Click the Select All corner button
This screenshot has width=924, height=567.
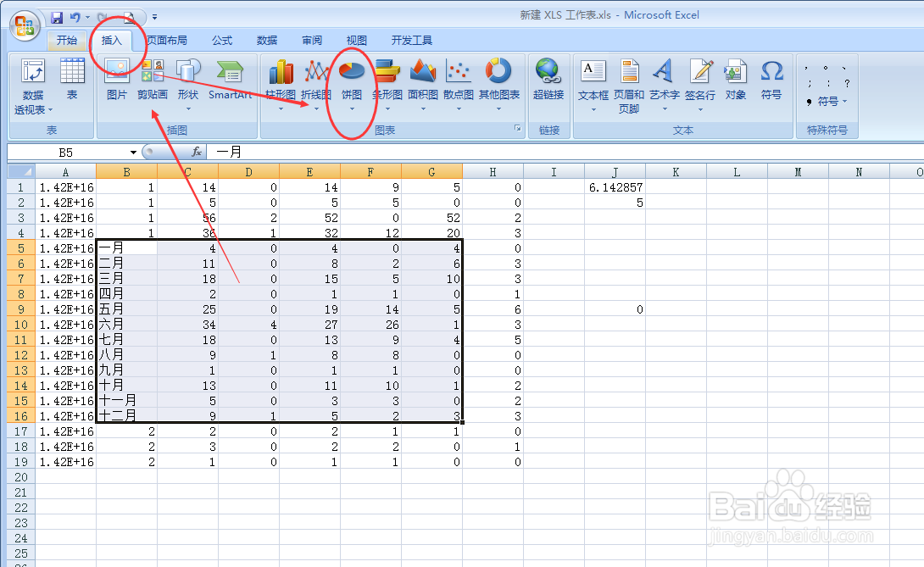(21, 171)
